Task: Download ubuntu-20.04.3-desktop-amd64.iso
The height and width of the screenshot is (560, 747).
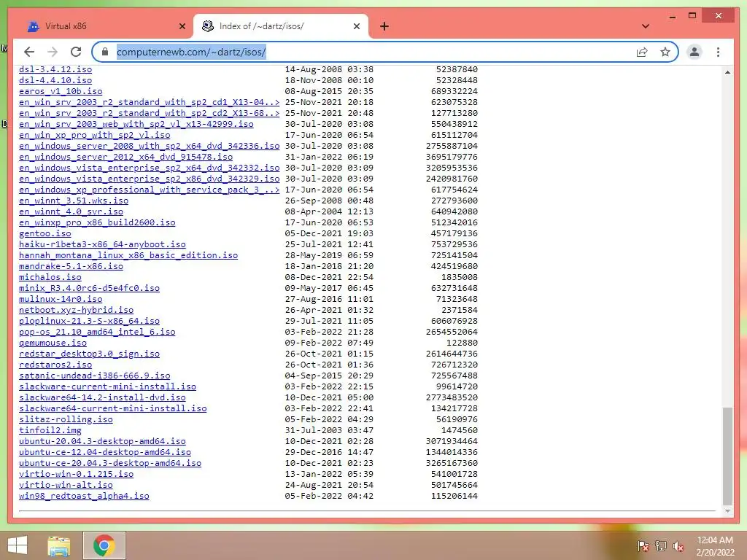Action: [x=102, y=442]
